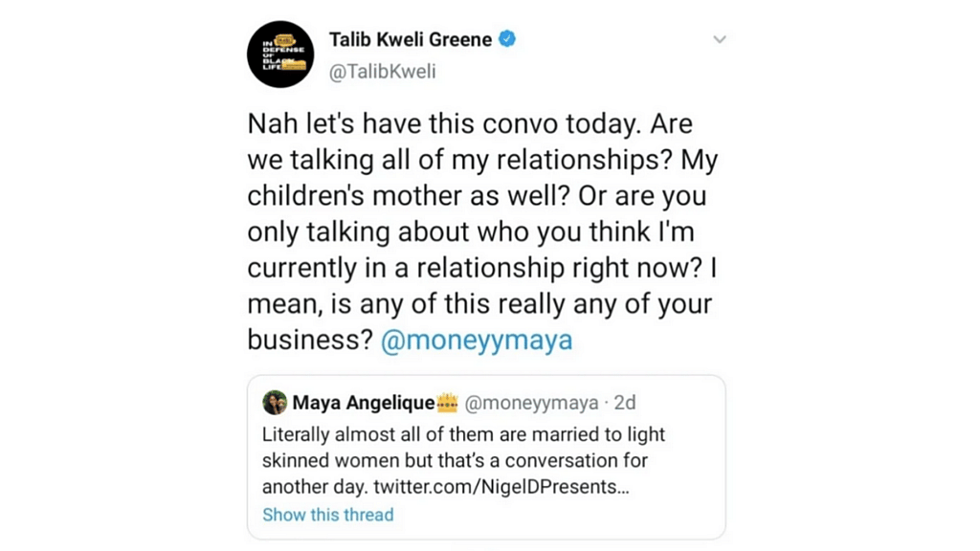The width and height of the screenshot is (980, 551).
Task: Click the blue verified badge
Action: coord(508,39)
